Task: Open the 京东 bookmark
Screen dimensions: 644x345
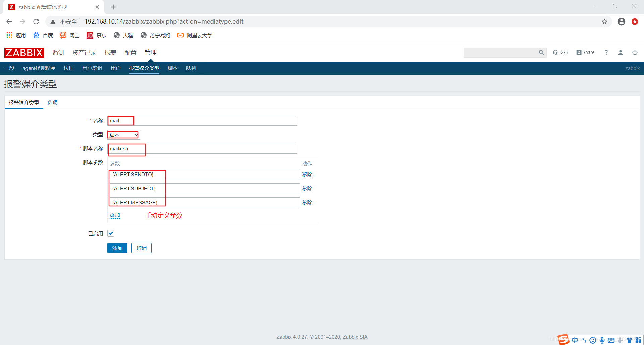Action: 97,35
